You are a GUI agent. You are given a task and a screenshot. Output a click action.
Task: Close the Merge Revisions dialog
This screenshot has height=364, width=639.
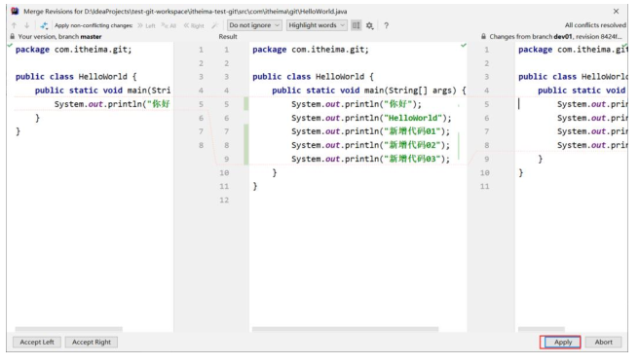(616, 11)
